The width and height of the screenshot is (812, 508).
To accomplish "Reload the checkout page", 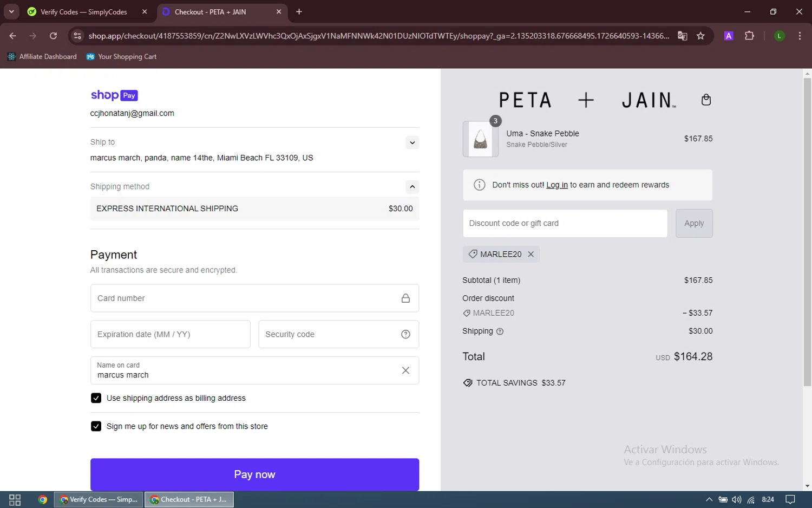I will 53,36.
